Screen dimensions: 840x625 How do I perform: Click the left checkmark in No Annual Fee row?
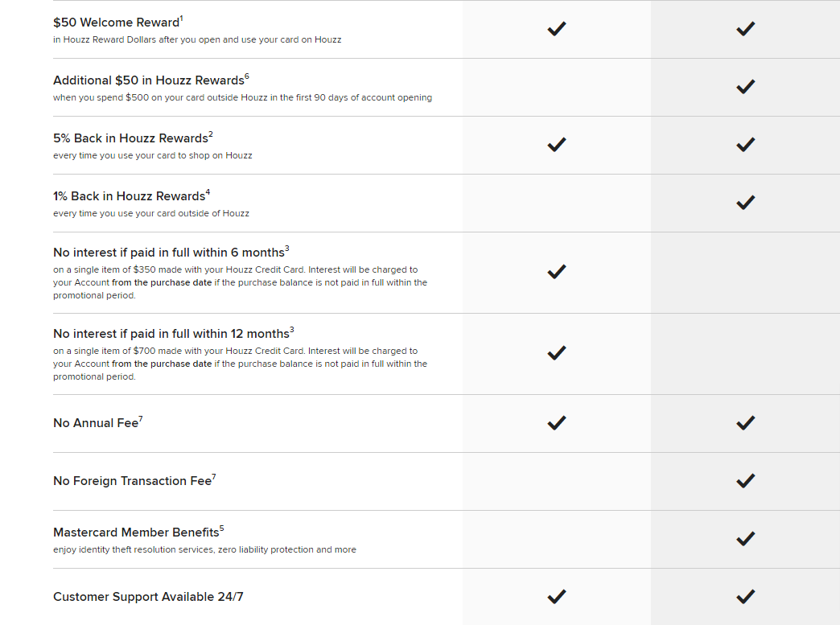[556, 423]
